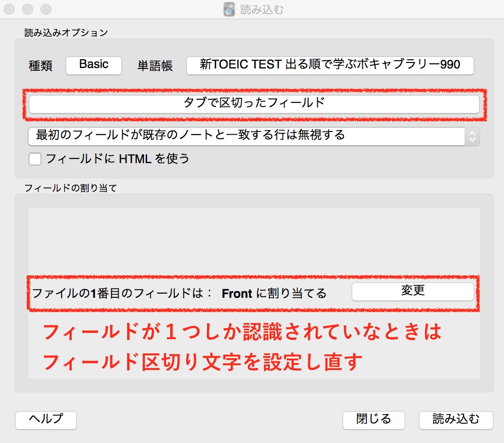
Task: Click the Front に割り当てる text
Action: point(274,293)
